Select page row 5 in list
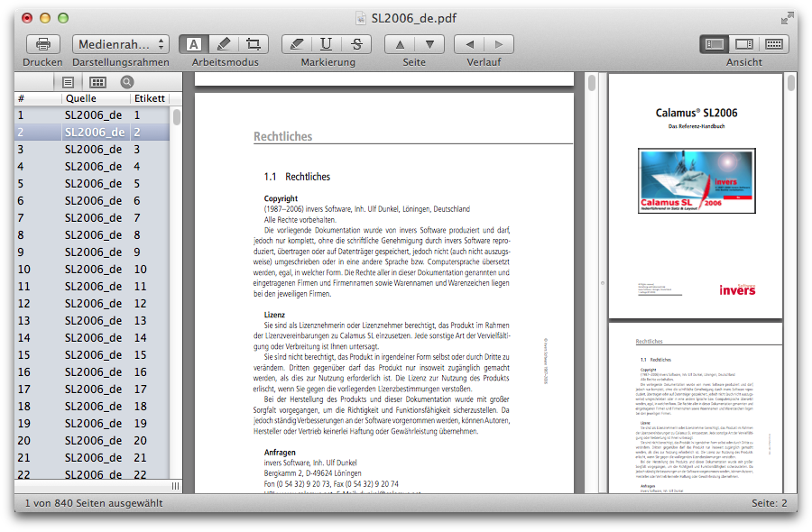The width and height of the screenshot is (812, 532). coord(92,183)
